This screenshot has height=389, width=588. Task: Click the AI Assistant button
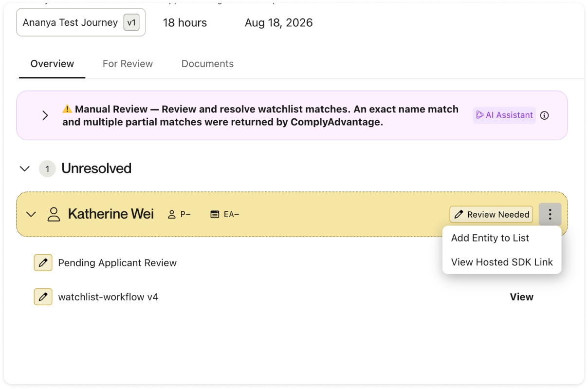(x=504, y=115)
